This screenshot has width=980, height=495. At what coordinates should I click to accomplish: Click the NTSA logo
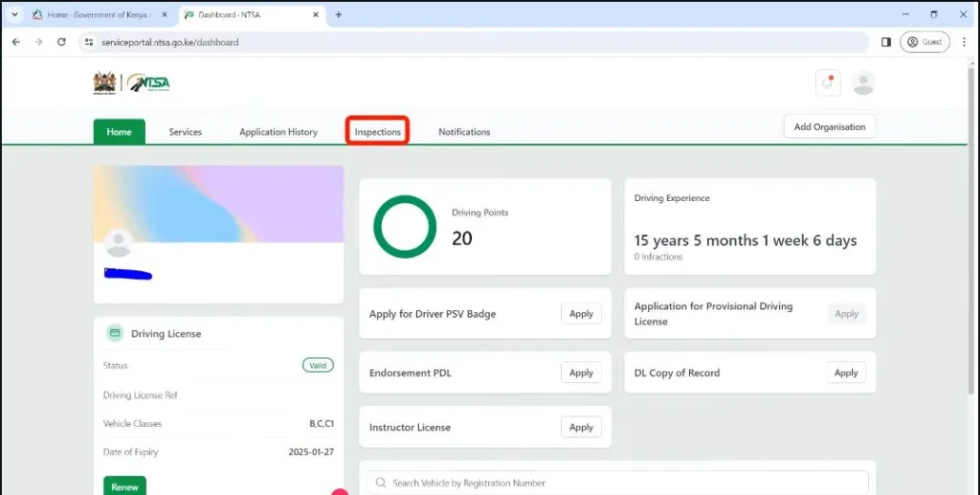tap(148, 83)
